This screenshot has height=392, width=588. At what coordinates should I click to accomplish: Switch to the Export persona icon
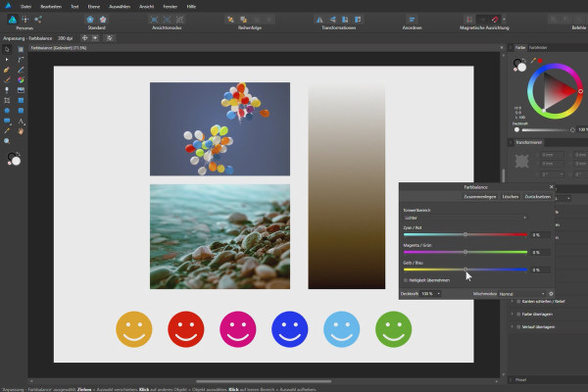(38, 20)
